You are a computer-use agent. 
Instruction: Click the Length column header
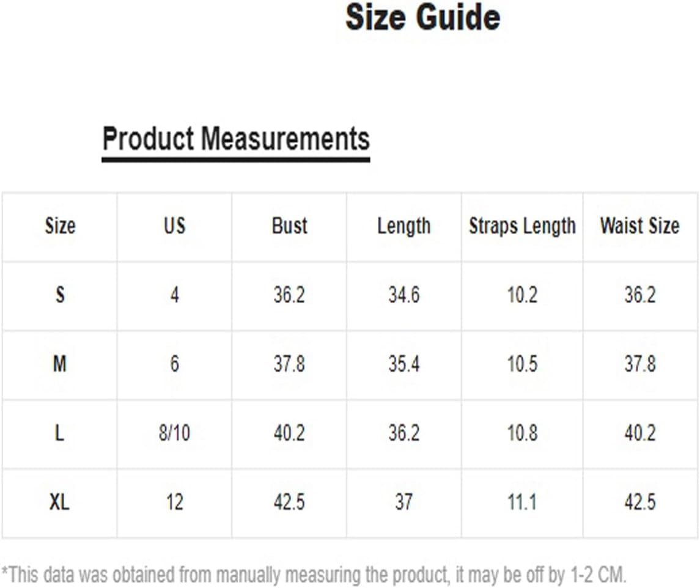(x=404, y=226)
